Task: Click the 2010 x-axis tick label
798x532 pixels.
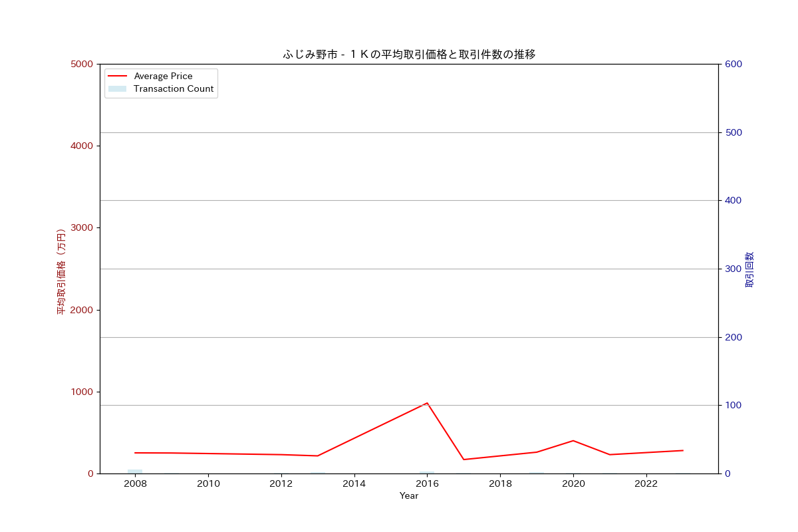Action: point(208,483)
